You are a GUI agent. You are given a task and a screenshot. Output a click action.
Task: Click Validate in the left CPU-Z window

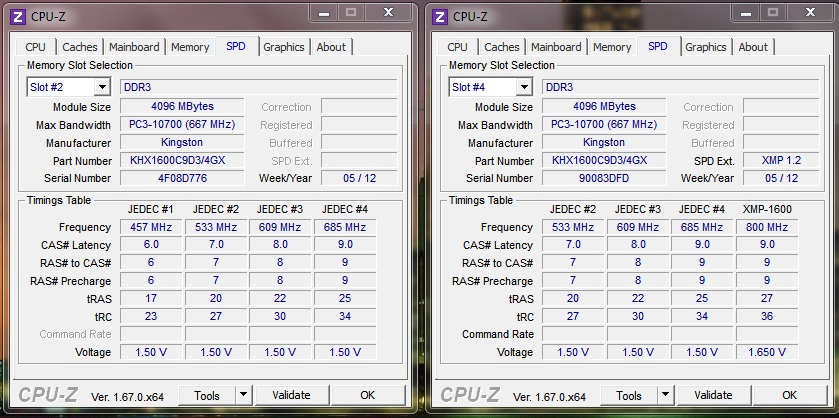(x=291, y=395)
